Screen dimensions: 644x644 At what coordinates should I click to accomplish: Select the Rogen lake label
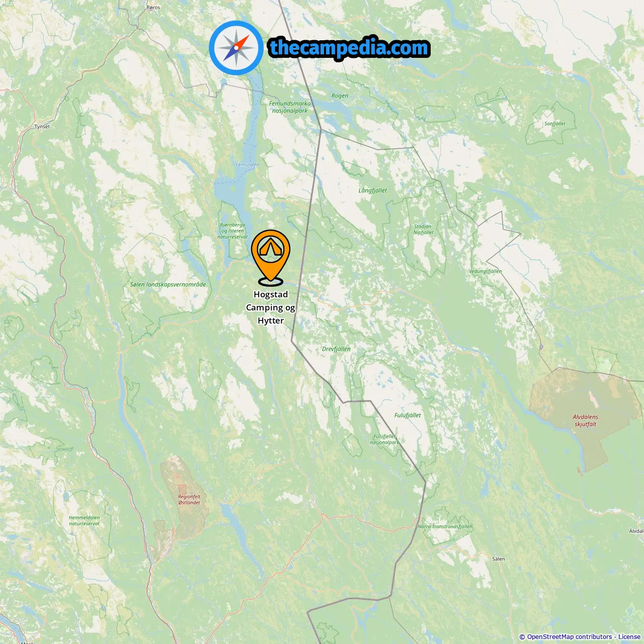[x=340, y=96]
